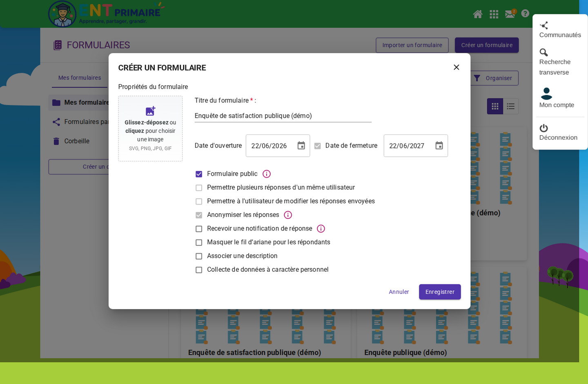The height and width of the screenshot is (384, 588).
Task: Click the ENT Primaire logo
Action: [x=106, y=14]
